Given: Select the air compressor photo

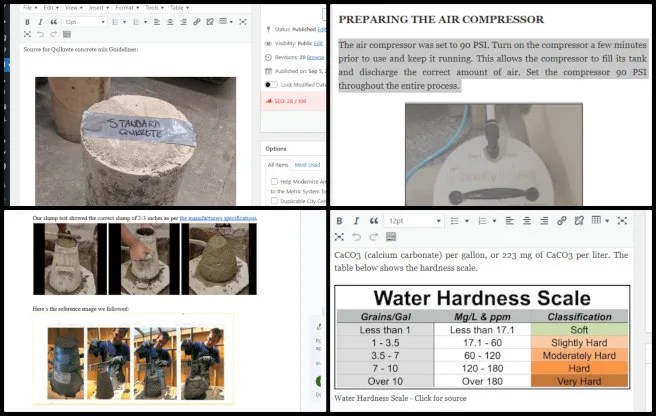Looking at the screenshot, I should pyautogui.click(x=494, y=154).
